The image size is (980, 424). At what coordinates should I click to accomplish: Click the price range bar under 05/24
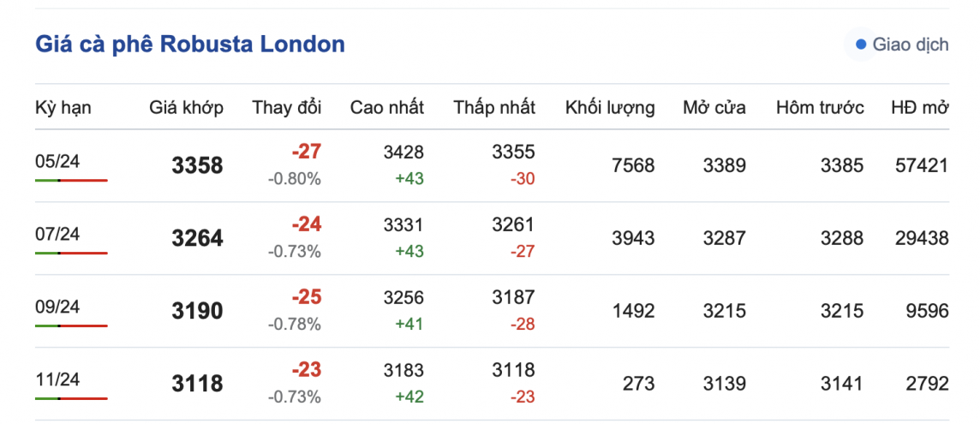[x=71, y=181]
